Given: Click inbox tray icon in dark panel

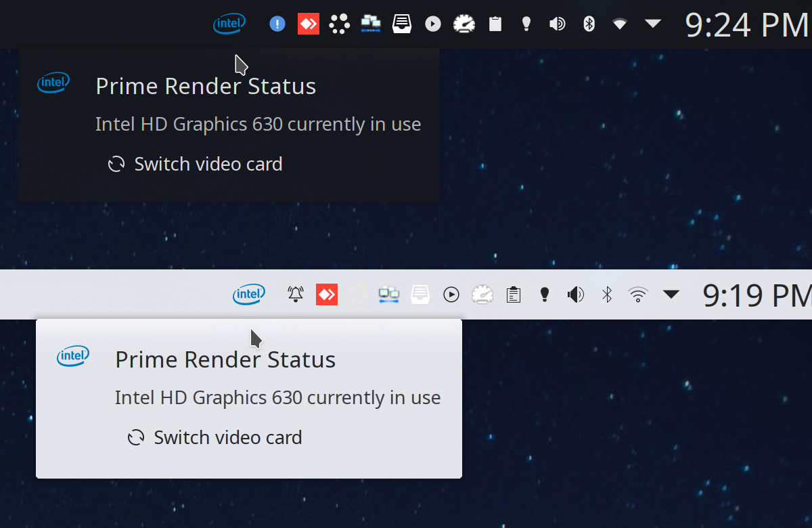Looking at the screenshot, I should (402, 24).
